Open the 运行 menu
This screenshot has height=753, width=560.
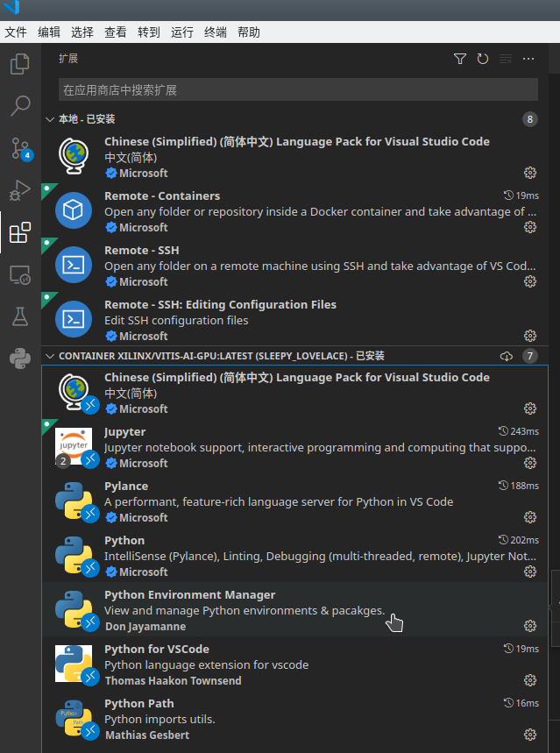point(182,32)
